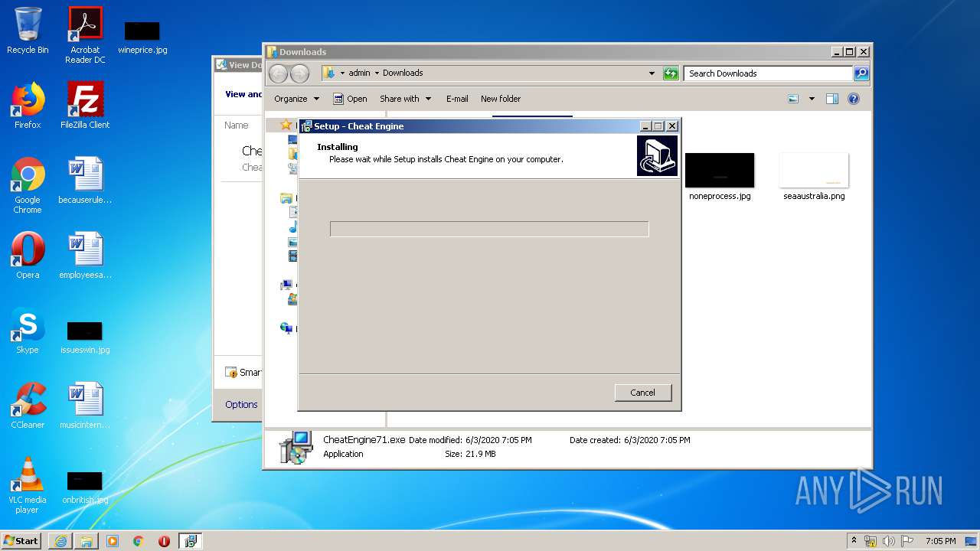Viewport: 980px width, 551px height.
Task: Open the Organize dropdown menu
Action: pos(296,99)
